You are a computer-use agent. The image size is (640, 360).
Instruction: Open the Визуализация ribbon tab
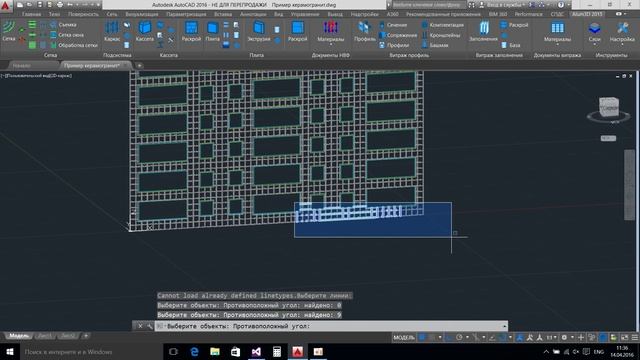pyautogui.click(x=142, y=14)
